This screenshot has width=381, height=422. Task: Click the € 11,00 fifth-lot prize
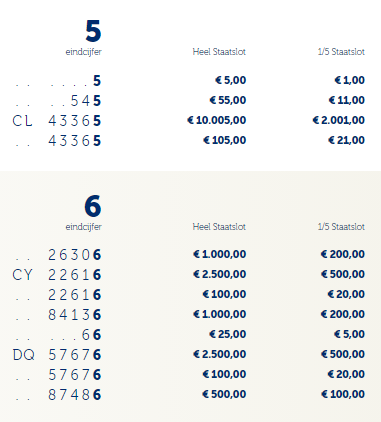pos(347,100)
